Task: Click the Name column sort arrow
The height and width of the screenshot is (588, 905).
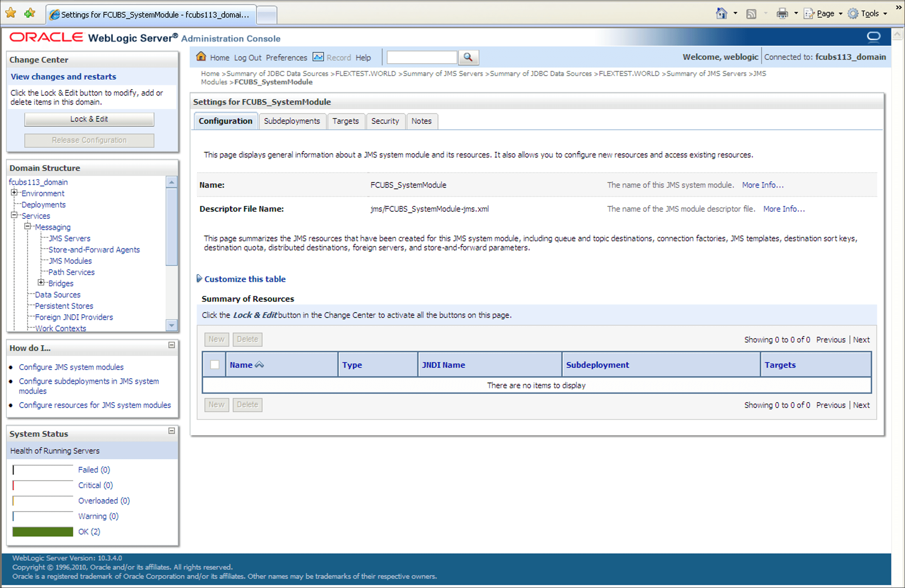Action: (x=259, y=365)
